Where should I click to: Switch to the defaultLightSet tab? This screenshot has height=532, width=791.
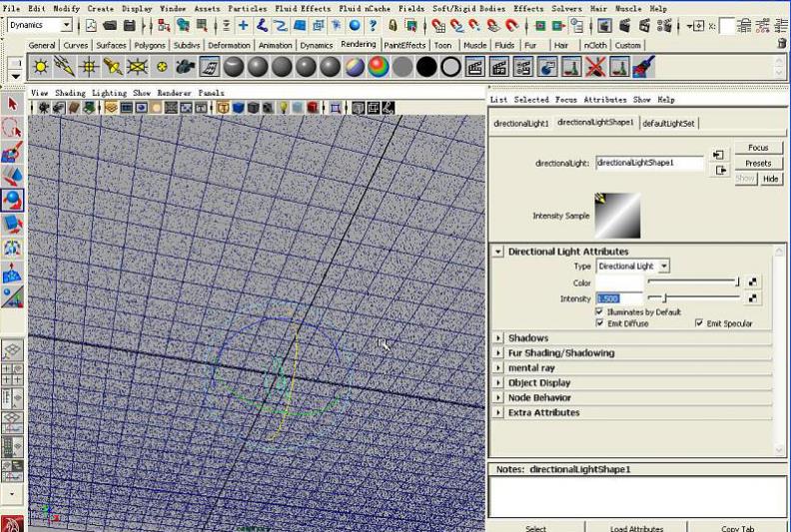(x=668, y=123)
